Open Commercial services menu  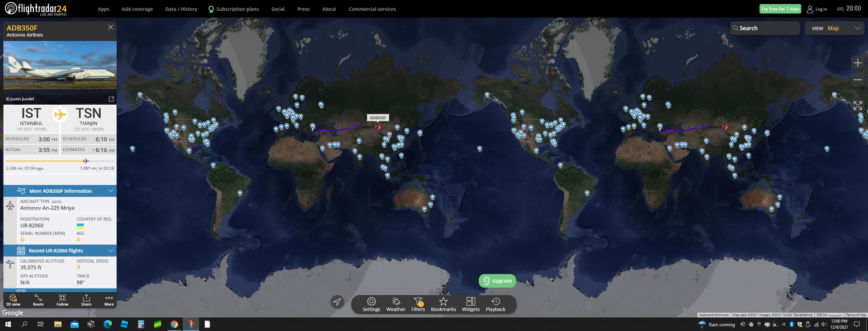[x=372, y=9]
